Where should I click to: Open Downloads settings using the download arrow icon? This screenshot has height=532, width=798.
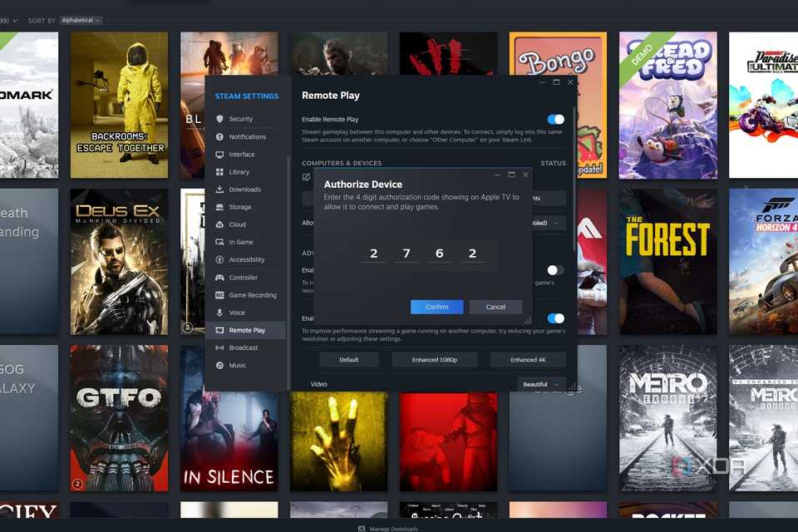(x=222, y=189)
